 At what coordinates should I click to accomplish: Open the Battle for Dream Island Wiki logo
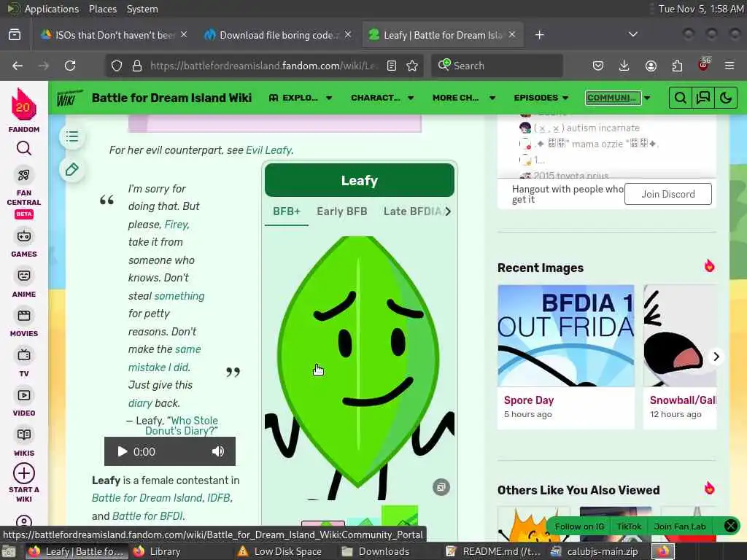pos(69,98)
